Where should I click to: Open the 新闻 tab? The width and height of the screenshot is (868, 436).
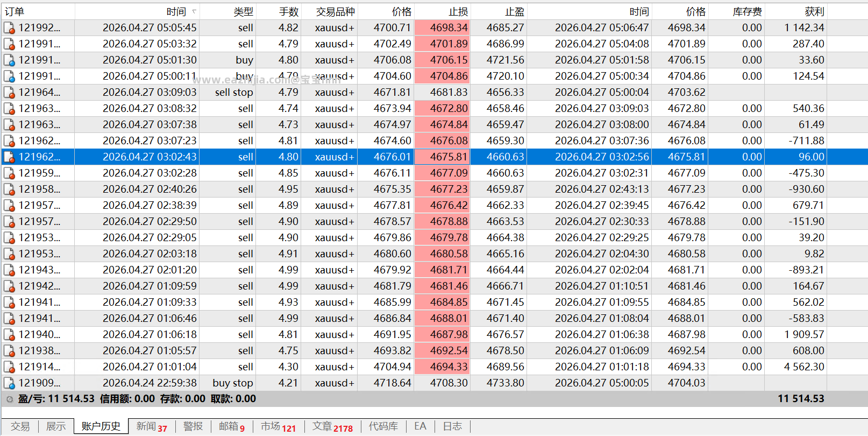pos(152,427)
